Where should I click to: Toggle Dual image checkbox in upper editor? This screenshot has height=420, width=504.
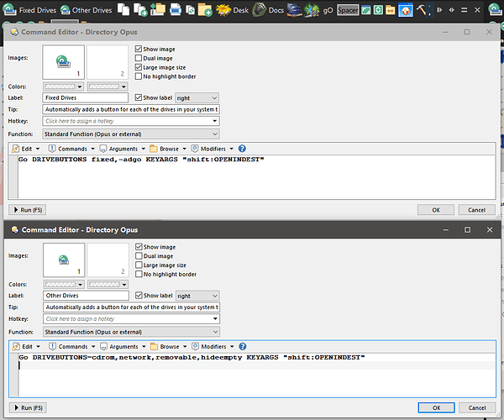pos(139,58)
